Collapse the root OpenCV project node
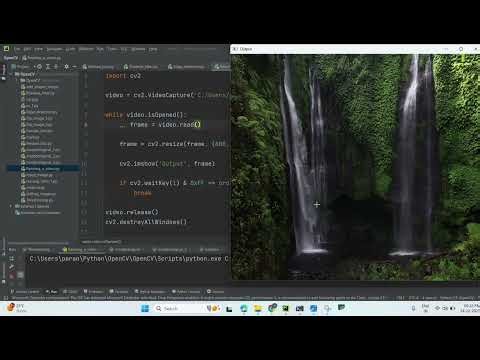The width and height of the screenshot is (480, 360). pyautogui.click(x=12, y=74)
